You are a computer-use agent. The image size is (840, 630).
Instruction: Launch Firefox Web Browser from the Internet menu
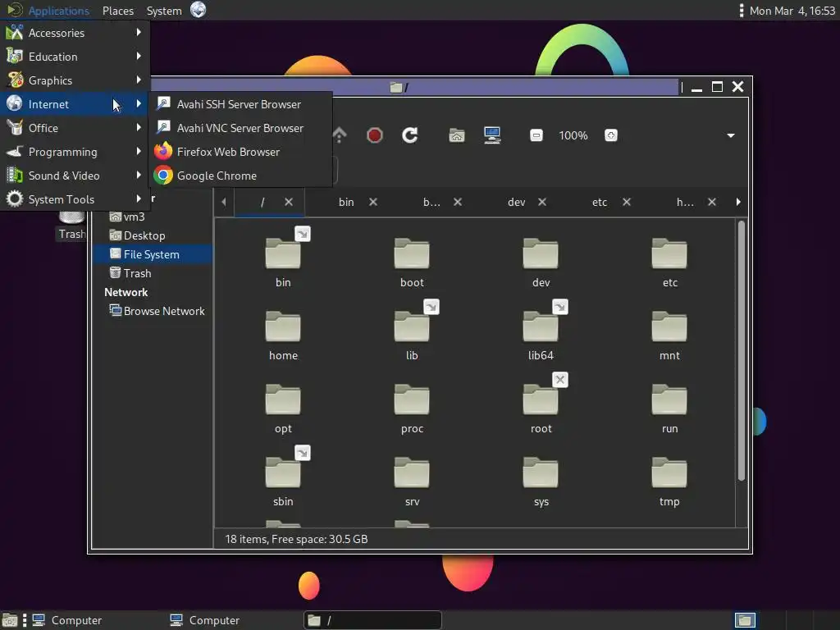point(228,152)
